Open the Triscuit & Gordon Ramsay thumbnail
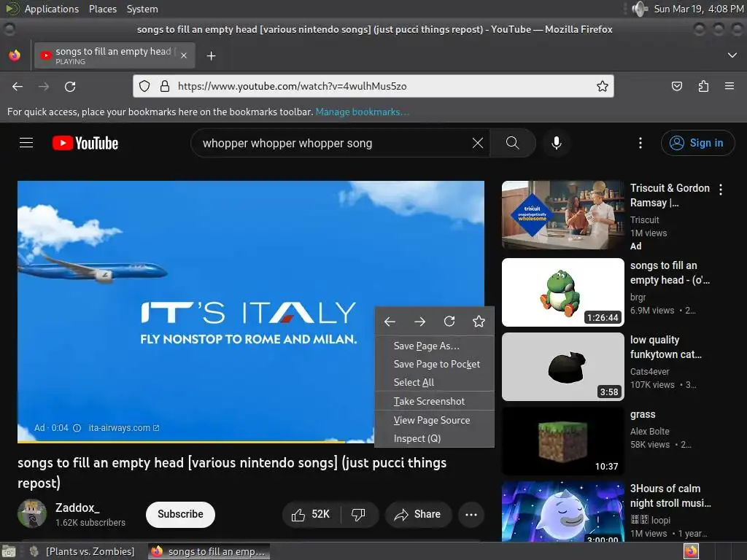 pyautogui.click(x=562, y=215)
